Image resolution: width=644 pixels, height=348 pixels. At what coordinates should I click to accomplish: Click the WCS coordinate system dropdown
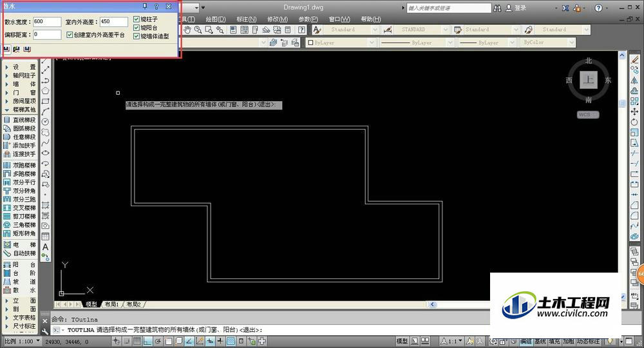coord(588,115)
